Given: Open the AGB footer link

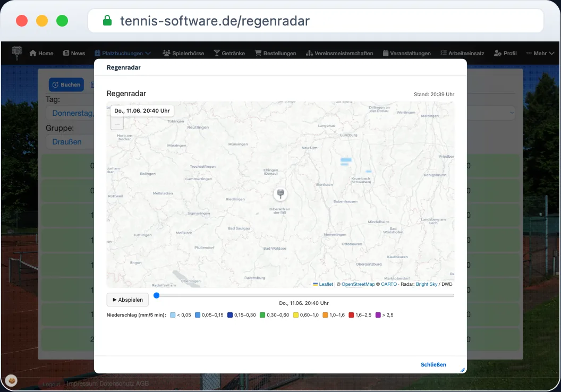Looking at the screenshot, I should tap(142, 384).
